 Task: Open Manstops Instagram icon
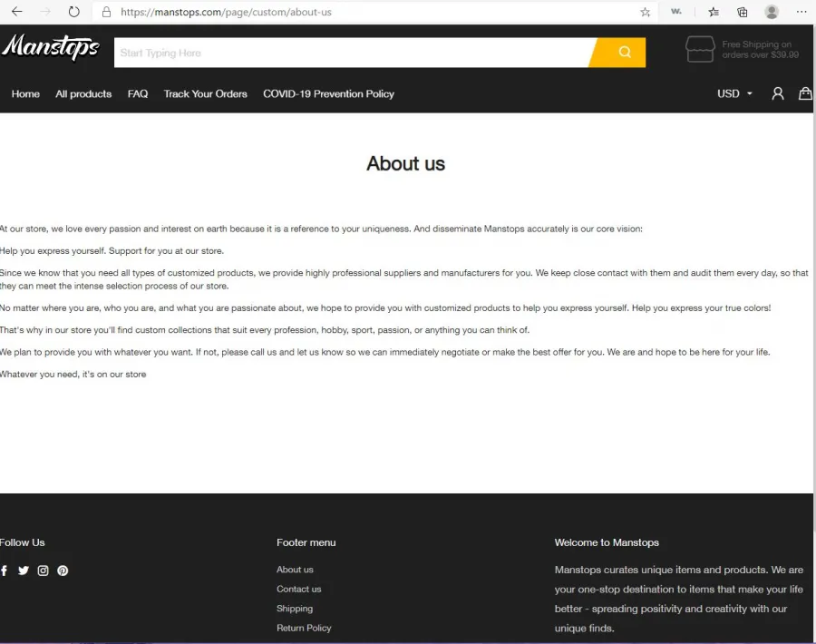(44, 571)
